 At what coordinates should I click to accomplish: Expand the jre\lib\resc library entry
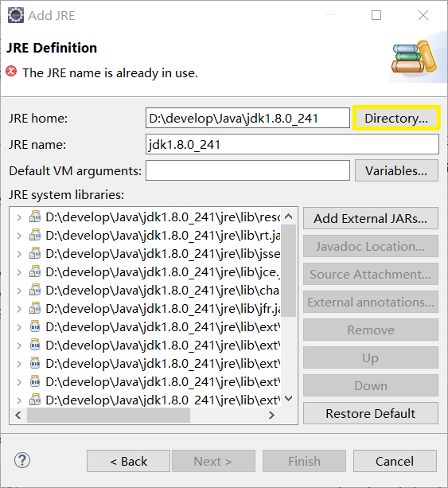click(19, 217)
